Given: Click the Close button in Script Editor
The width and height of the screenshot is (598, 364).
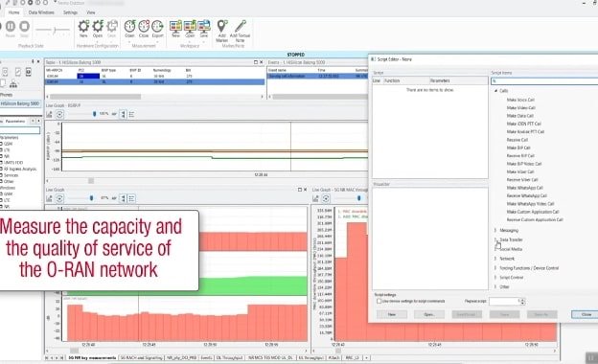Looking at the screenshot, I should 586,314.
